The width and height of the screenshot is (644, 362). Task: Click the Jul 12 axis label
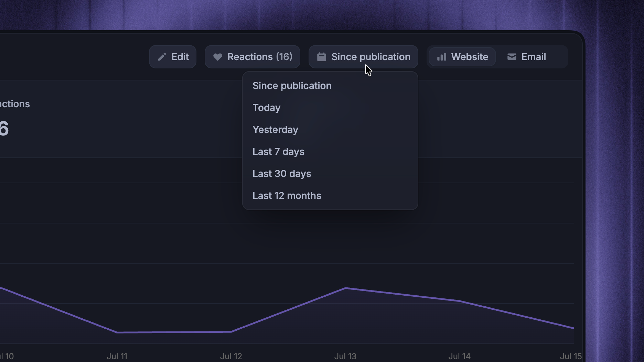tap(231, 356)
